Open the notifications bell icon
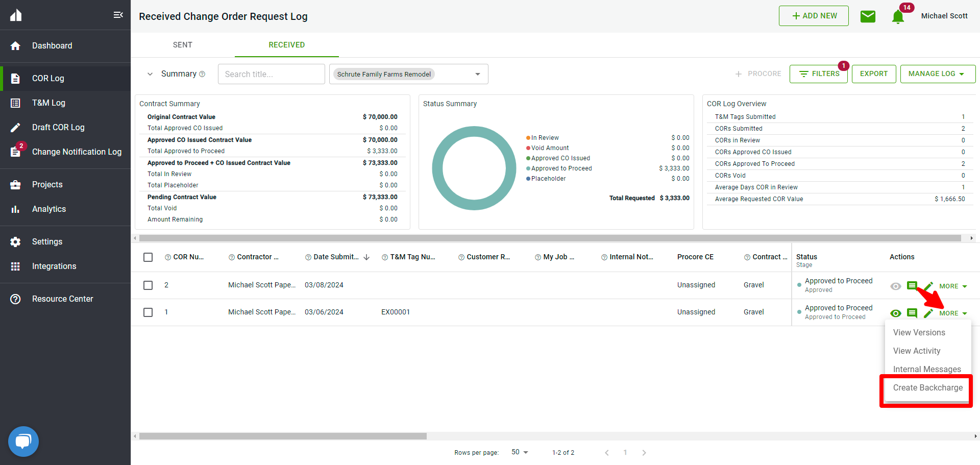The width and height of the screenshot is (980, 465). [x=898, y=17]
